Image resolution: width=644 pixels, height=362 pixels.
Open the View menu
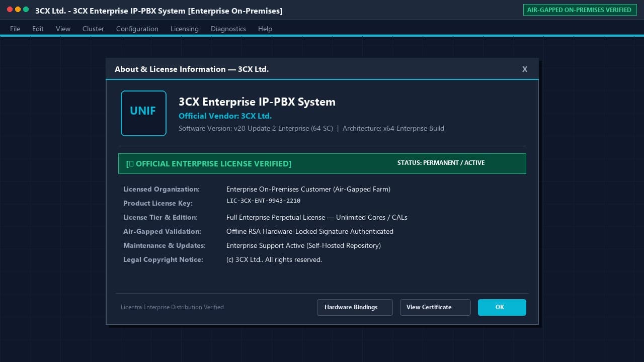pos(63,29)
